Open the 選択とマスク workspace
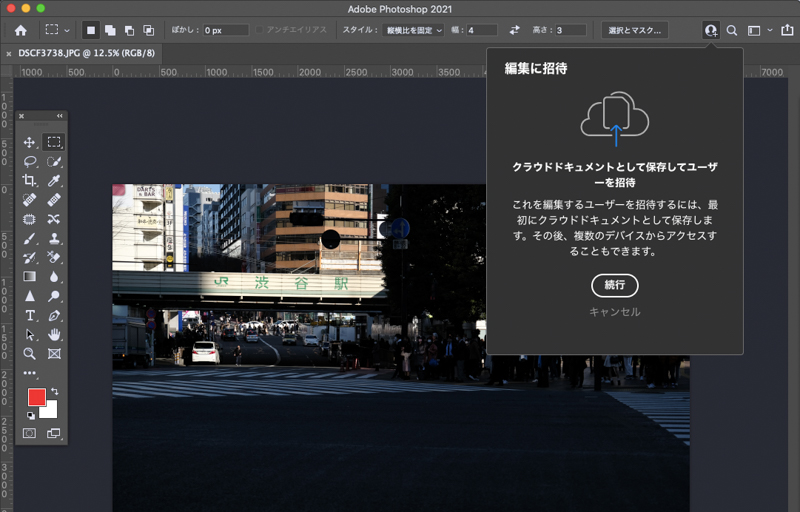The image size is (800, 512). pyautogui.click(x=635, y=30)
